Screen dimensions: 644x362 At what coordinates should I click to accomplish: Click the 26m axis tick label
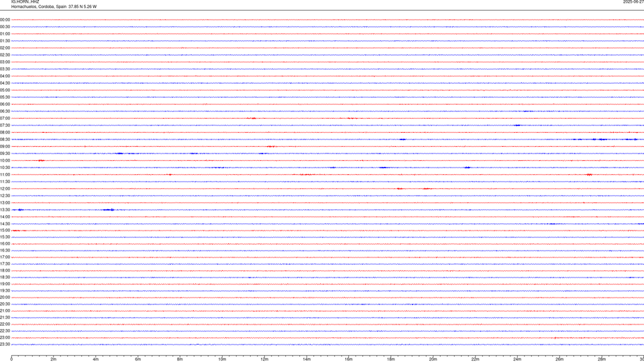559,359
